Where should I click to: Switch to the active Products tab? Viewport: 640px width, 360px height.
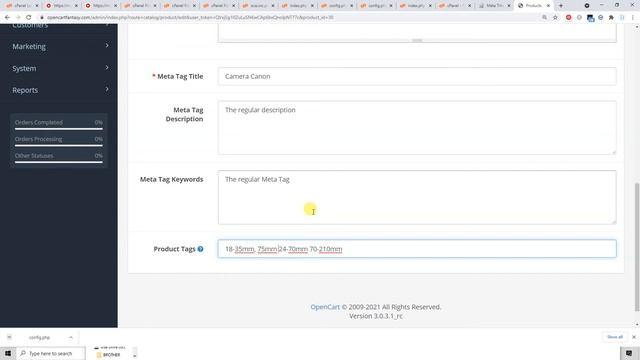click(533, 6)
